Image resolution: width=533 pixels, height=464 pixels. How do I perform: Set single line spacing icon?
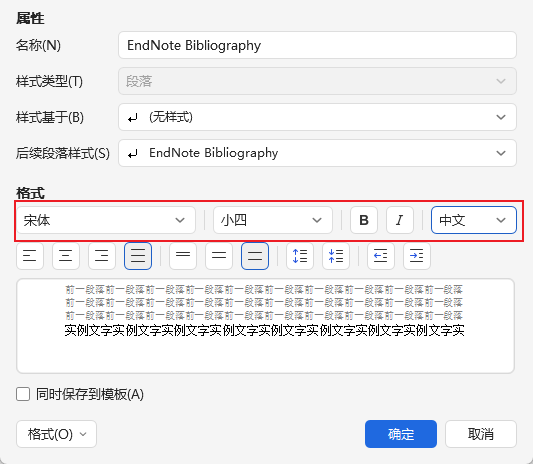pos(183,256)
